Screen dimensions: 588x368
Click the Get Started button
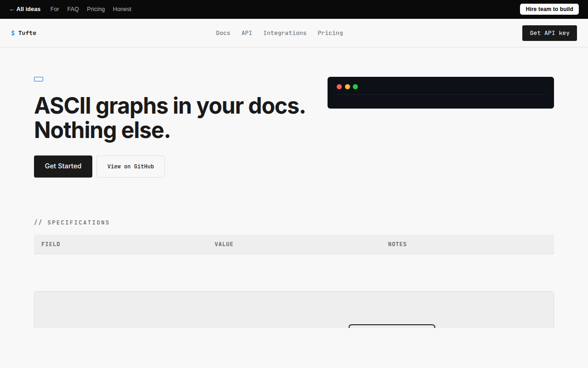click(63, 167)
